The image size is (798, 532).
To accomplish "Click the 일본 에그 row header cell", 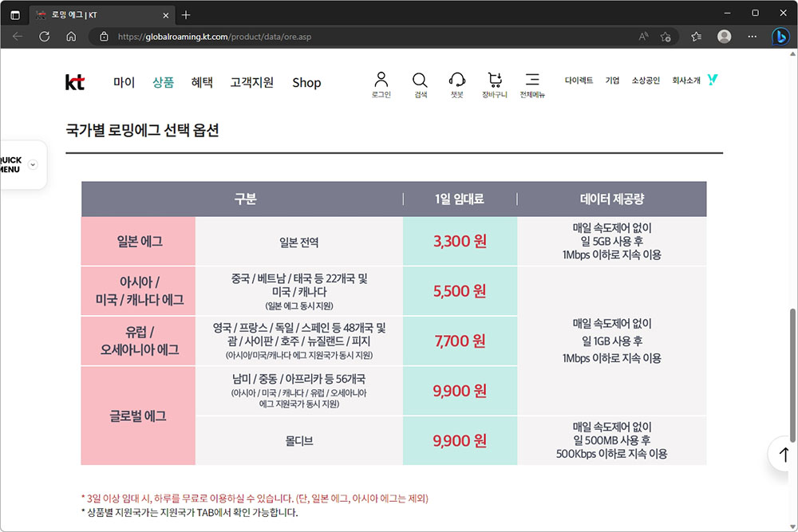I will pyautogui.click(x=138, y=242).
